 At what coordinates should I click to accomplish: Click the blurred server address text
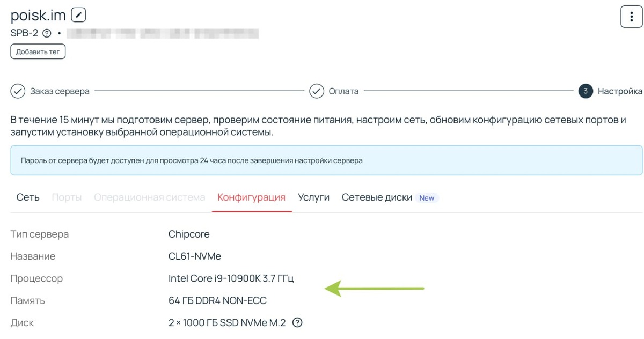click(x=162, y=33)
